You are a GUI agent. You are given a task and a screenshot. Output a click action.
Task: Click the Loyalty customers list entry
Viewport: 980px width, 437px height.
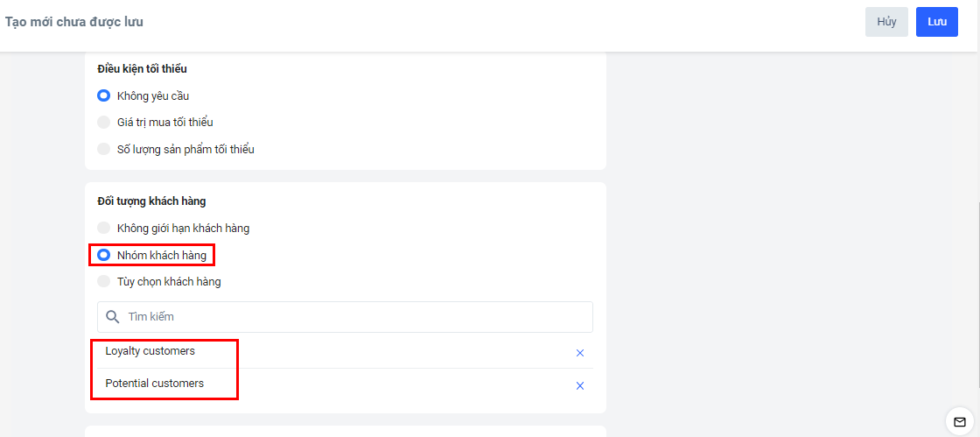[150, 351]
